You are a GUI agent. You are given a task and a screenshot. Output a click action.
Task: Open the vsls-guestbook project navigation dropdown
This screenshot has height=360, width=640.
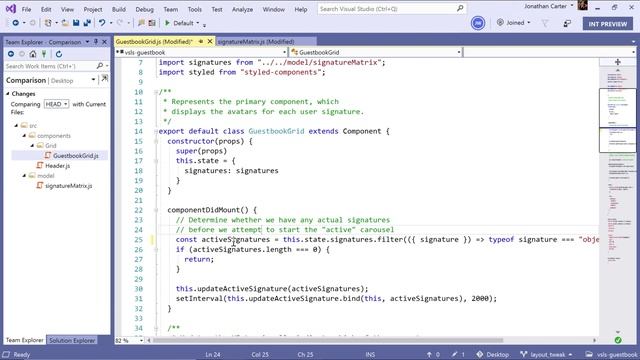click(x=284, y=52)
